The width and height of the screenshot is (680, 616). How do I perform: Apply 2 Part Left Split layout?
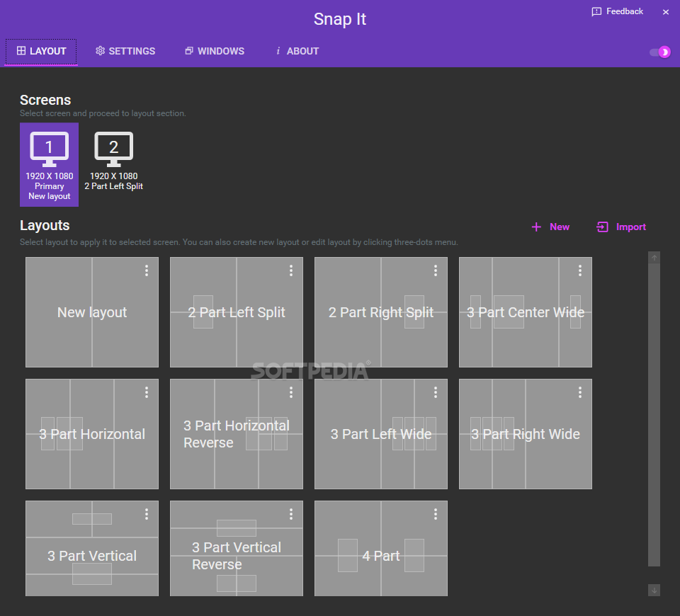pos(237,312)
